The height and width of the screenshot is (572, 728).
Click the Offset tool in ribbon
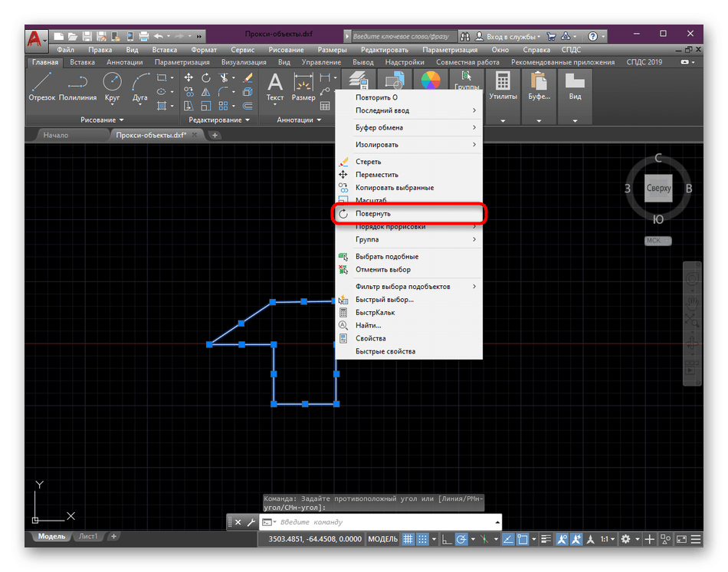tap(248, 106)
